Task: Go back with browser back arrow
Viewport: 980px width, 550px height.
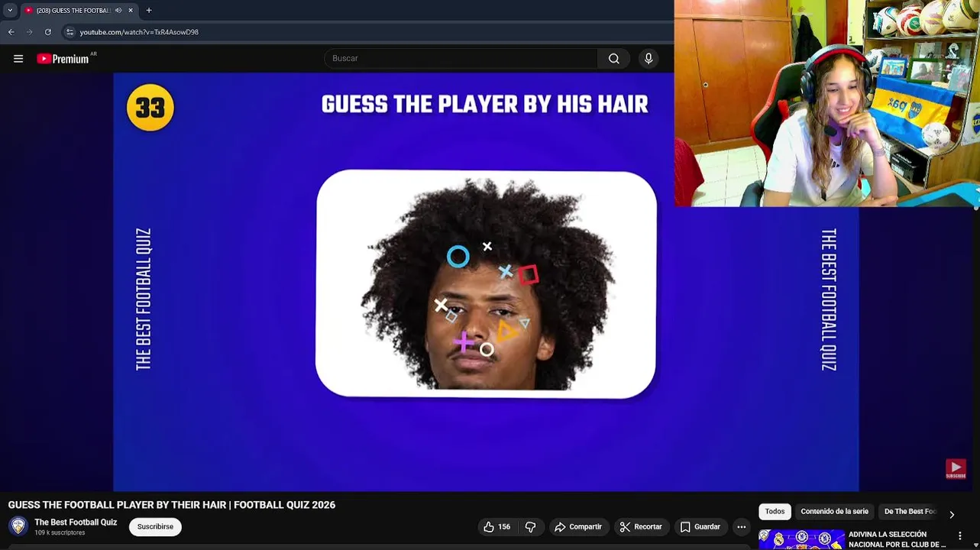Action: pos(11,32)
